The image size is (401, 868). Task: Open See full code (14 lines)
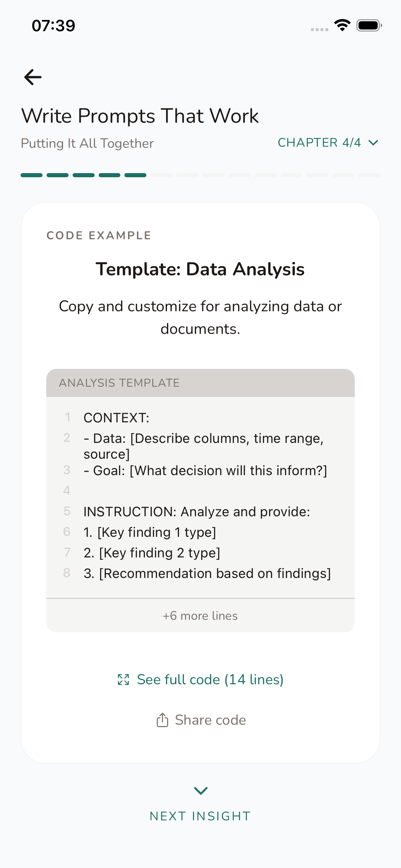tap(210, 679)
